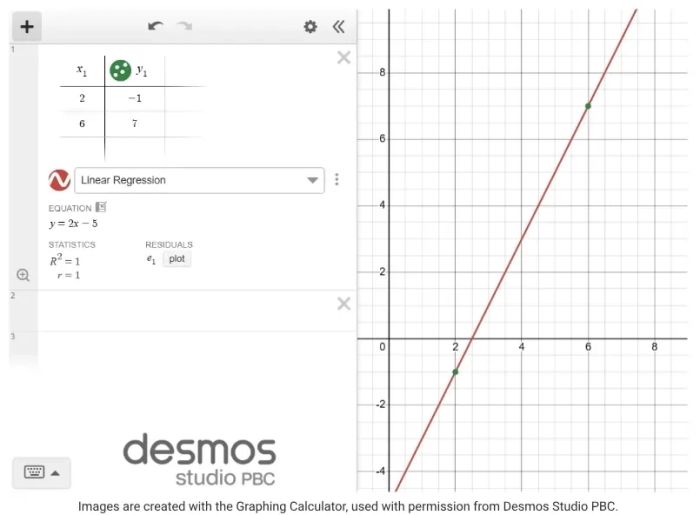Screen dimensions: 700x515
Task: Click the red regression curve icon
Action: point(59,180)
